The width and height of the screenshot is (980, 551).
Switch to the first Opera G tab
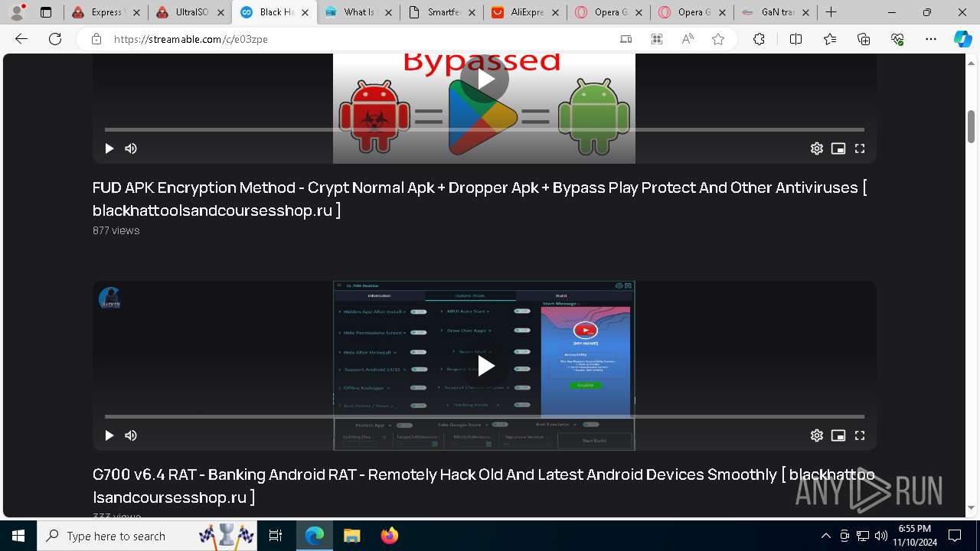(609, 12)
